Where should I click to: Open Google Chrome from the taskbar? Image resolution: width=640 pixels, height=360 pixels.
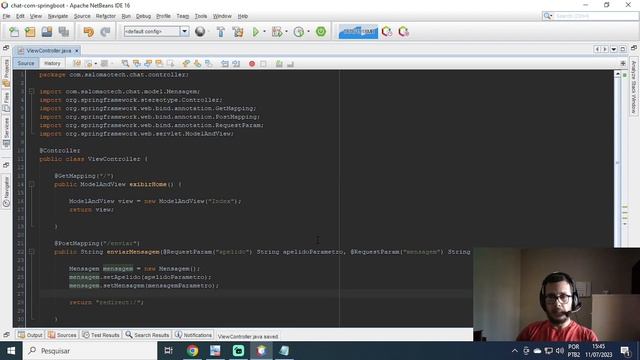(x=192, y=351)
